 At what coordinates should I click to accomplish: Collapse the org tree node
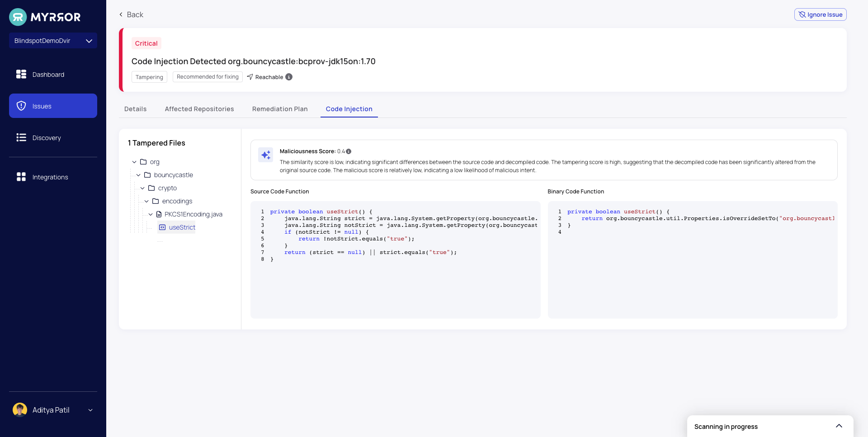[x=134, y=162]
